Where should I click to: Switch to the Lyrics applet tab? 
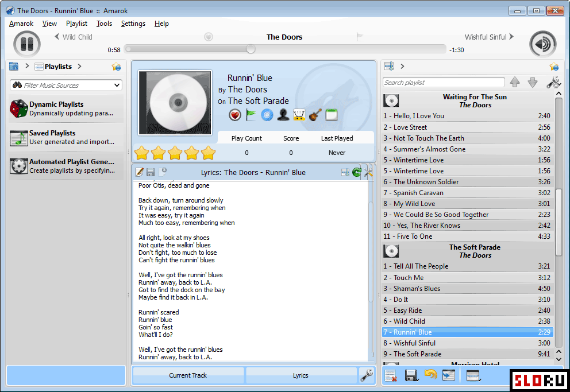pyautogui.click(x=301, y=375)
